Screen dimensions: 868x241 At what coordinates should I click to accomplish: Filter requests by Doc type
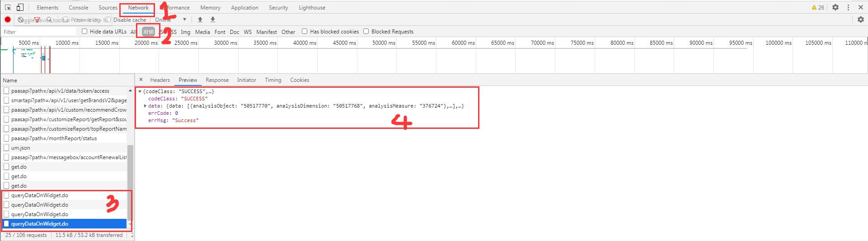pos(235,32)
